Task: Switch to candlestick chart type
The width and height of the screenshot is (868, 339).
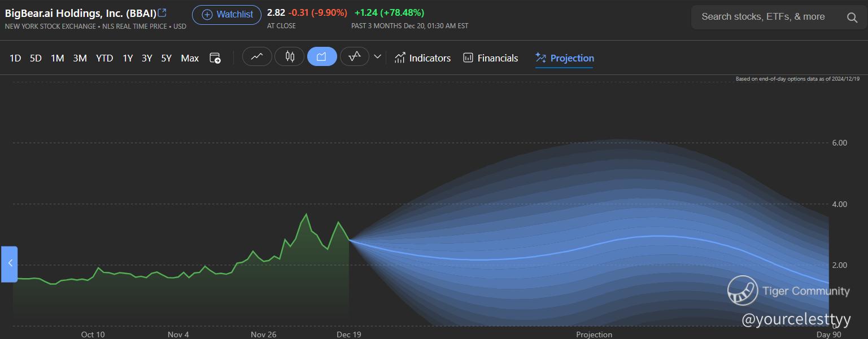Action: point(290,56)
